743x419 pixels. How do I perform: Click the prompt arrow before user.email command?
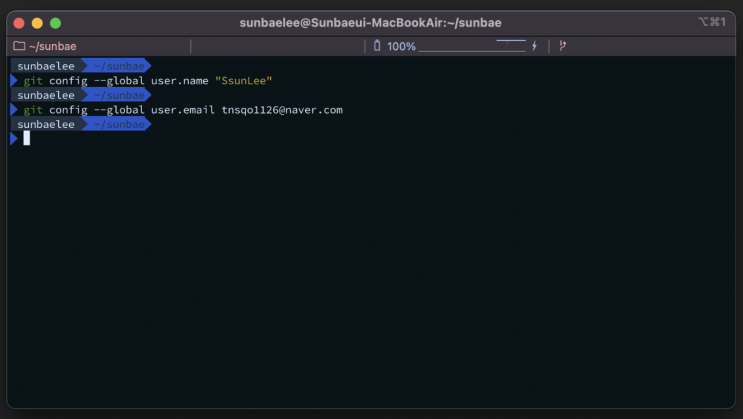click(14, 110)
